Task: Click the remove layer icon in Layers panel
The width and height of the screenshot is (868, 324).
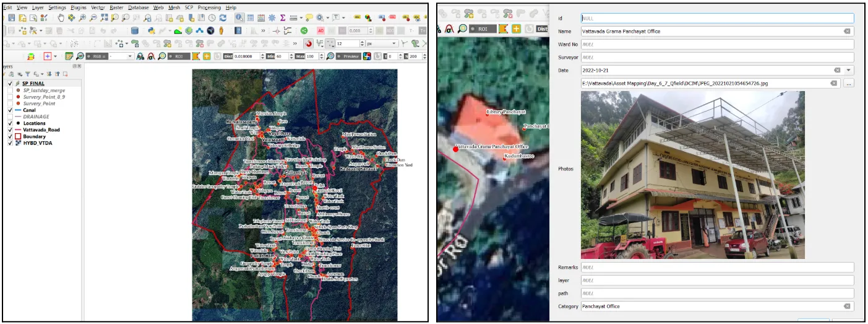Action: tap(65, 74)
